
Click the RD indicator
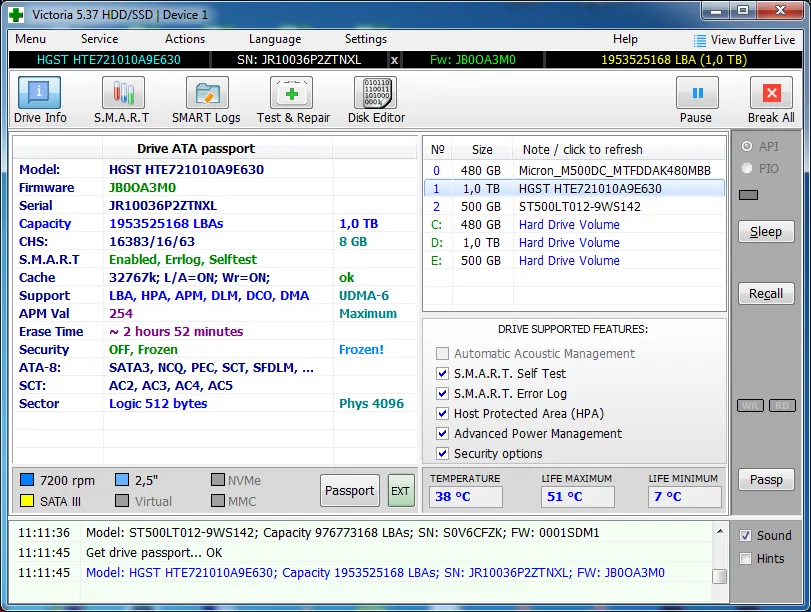(782, 406)
